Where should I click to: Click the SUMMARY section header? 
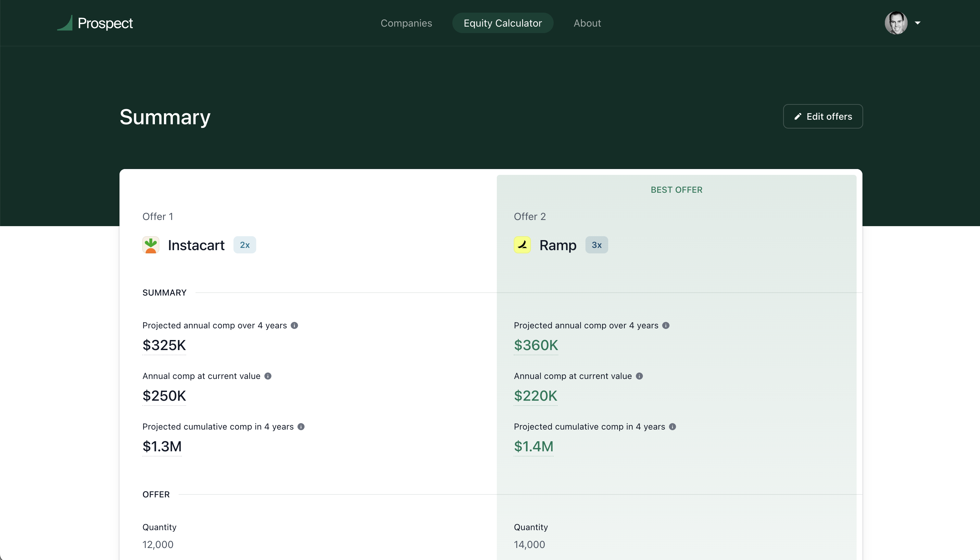click(x=164, y=293)
